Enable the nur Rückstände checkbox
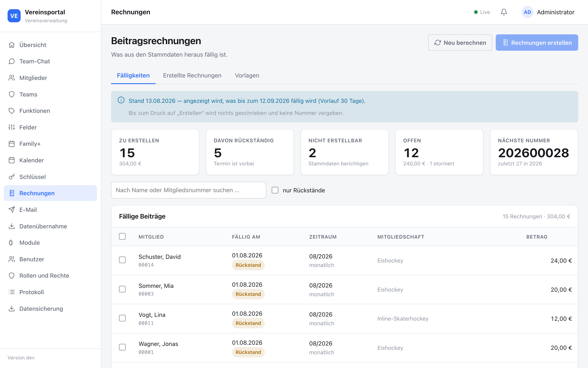 tap(275, 190)
